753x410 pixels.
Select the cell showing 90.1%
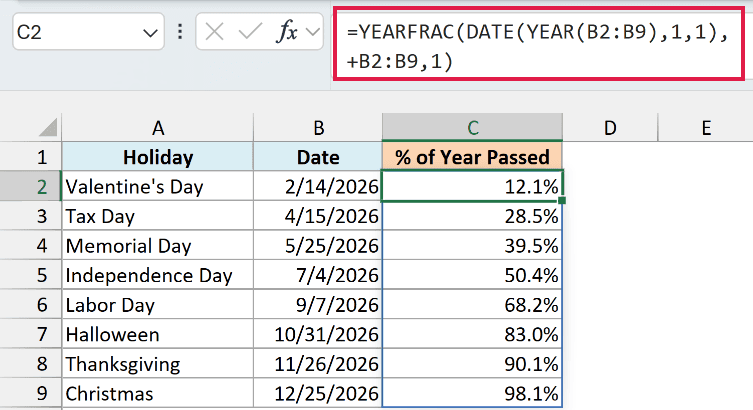[473, 364]
